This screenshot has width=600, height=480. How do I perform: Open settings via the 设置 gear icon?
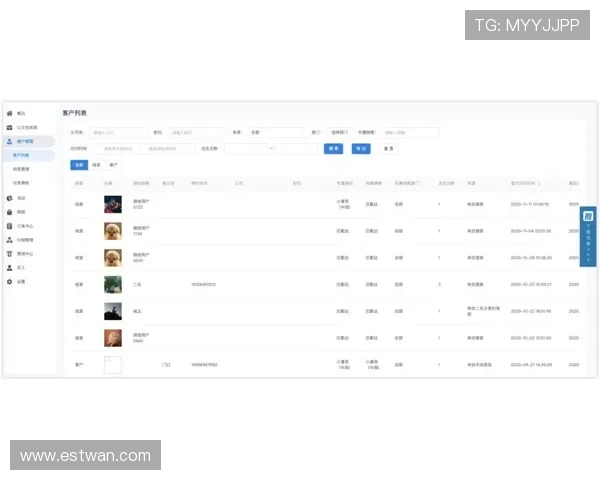pyautogui.click(x=9, y=282)
